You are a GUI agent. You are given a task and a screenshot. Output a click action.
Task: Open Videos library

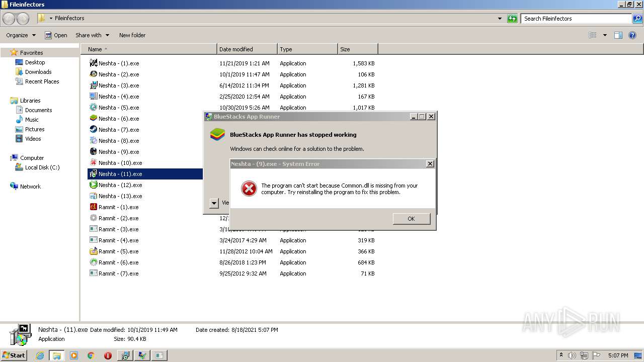click(33, 139)
